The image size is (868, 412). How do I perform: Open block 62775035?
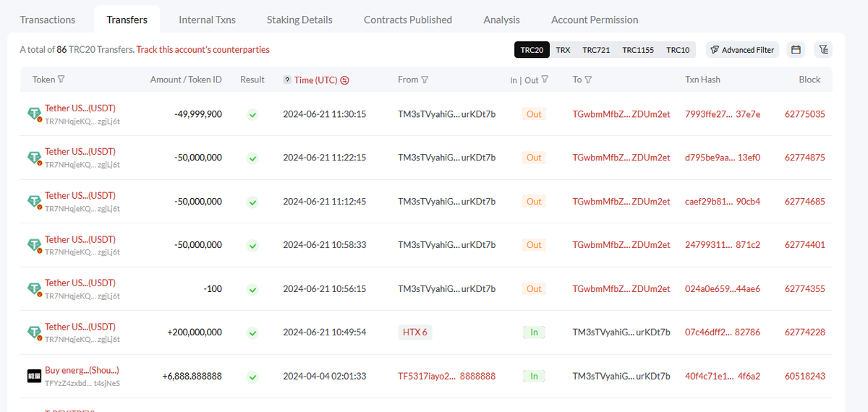click(805, 114)
